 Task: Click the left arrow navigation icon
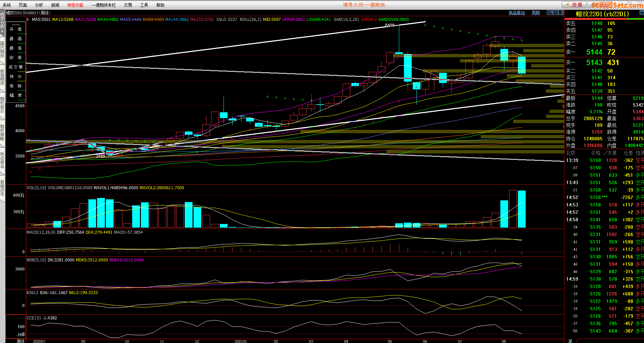(549, 12)
